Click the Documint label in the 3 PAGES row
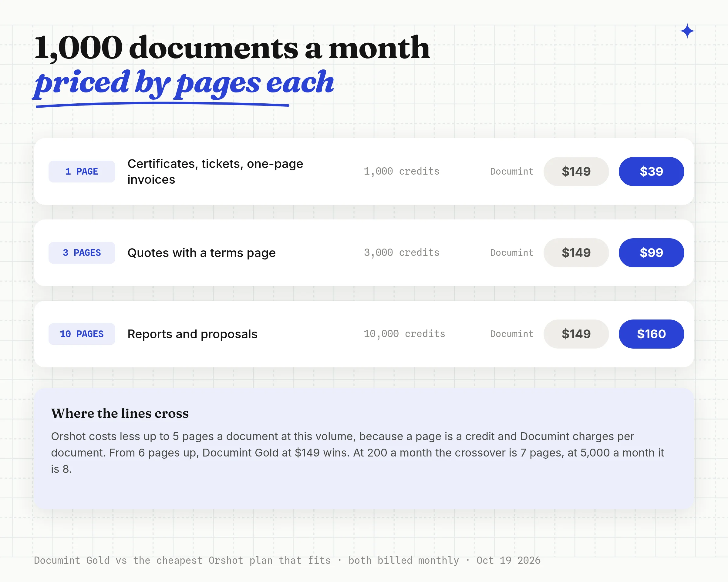 [512, 253]
